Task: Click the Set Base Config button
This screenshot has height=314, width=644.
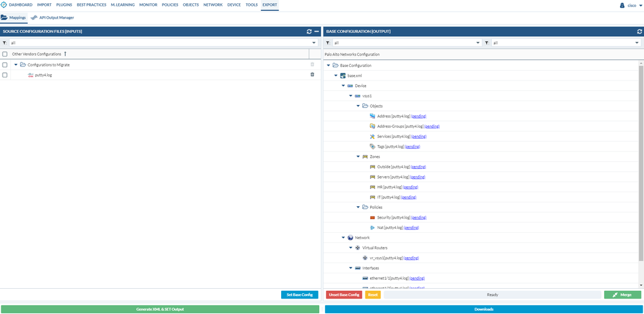Action: 299,295
